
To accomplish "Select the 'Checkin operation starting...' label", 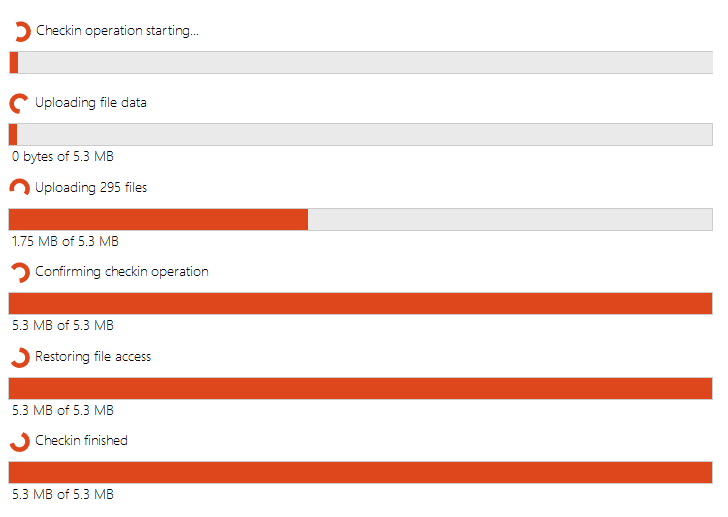I will pyautogui.click(x=117, y=31).
